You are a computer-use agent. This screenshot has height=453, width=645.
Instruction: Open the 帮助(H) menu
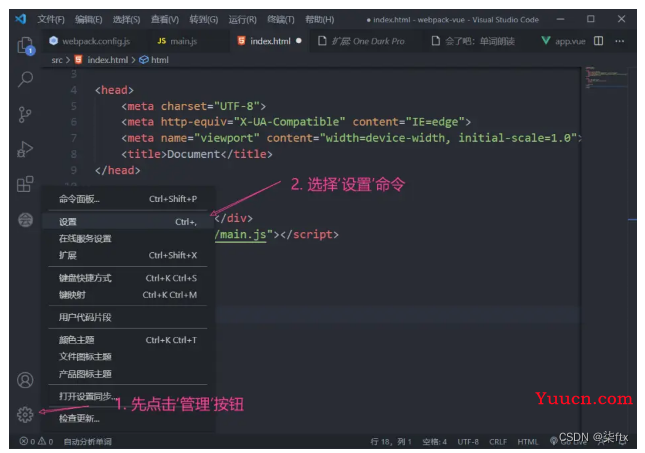pos(319,19)
